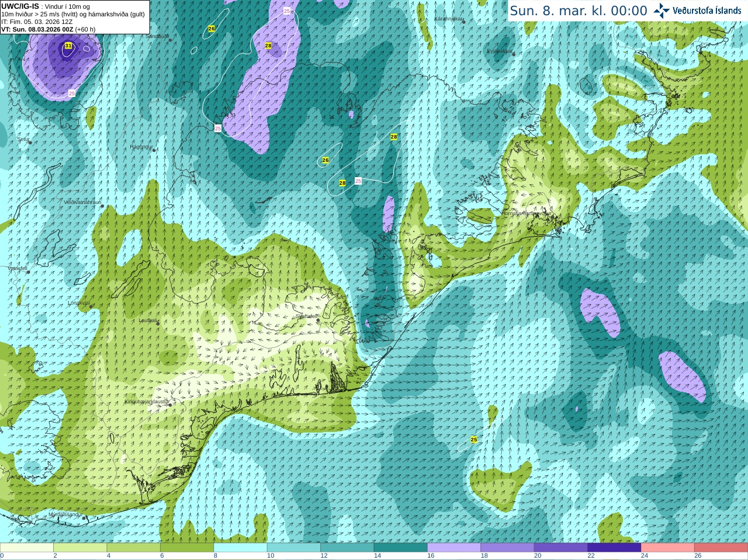748x560 pixels.
Task: Click the legend scale value 10
Action: (271, 556)
